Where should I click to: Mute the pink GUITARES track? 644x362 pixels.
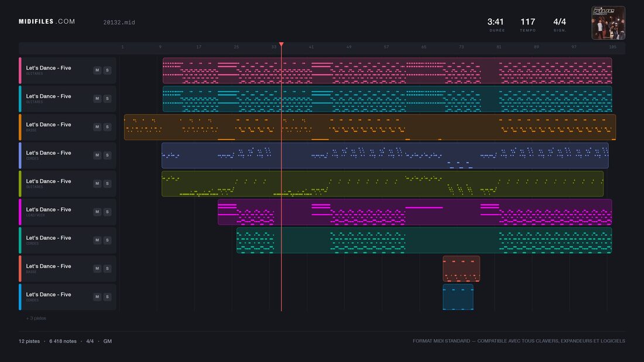point(97,70)
